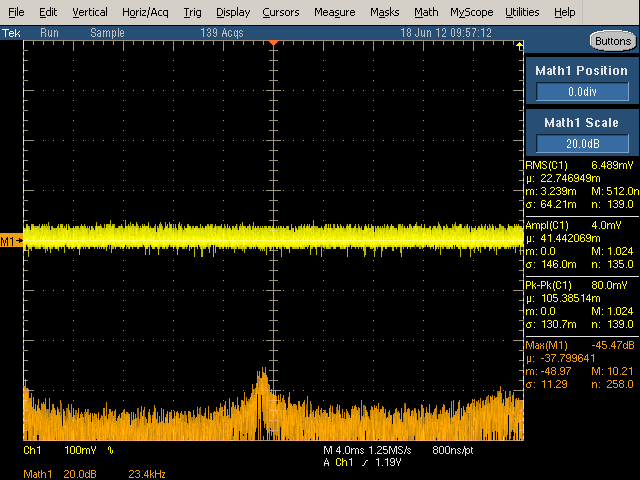Click the 80.0mV Pk-Pk value

pyautogui.click(x=609, y=285)
